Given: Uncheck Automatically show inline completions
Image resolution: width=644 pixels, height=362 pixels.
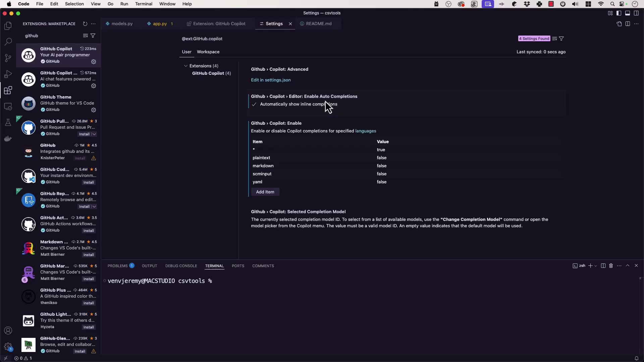Looking at the screenshot, I should (254, 104).
